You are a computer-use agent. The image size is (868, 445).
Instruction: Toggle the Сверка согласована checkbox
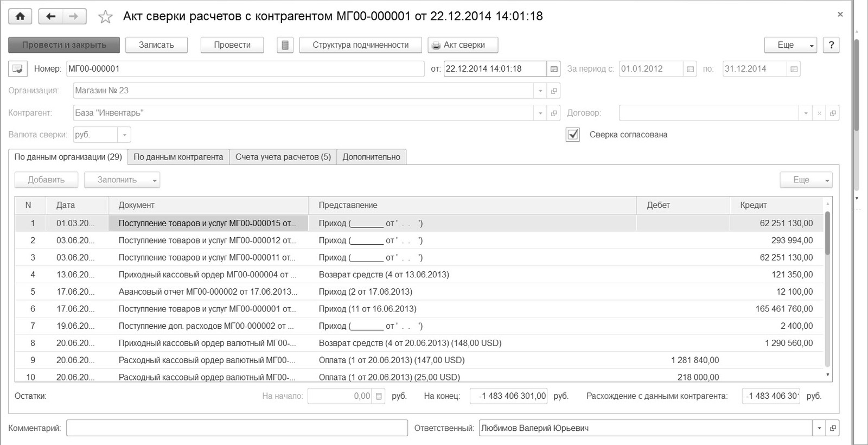click(573, 135)
